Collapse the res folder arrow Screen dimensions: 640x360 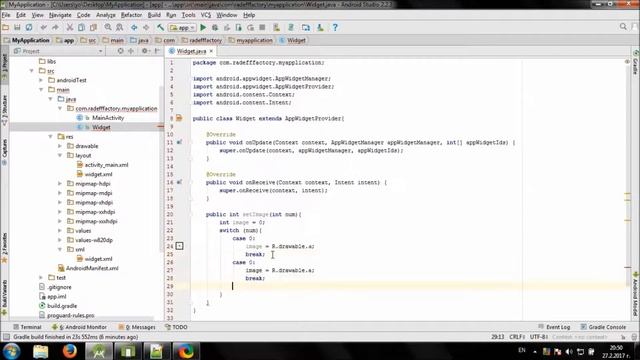coord(51,136)
